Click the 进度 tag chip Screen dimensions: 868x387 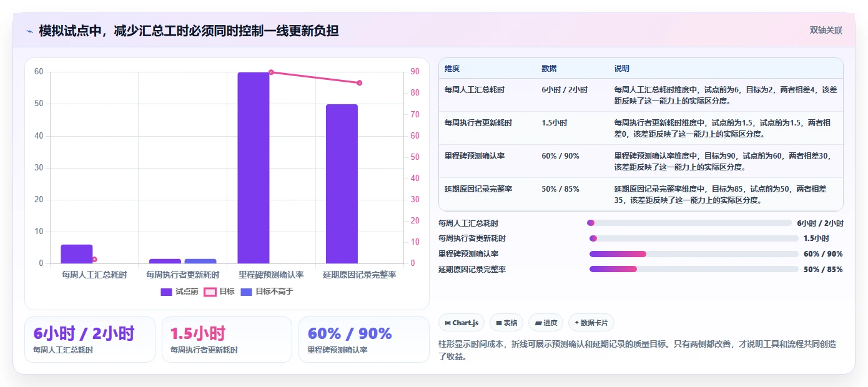[x=546, y=323]
